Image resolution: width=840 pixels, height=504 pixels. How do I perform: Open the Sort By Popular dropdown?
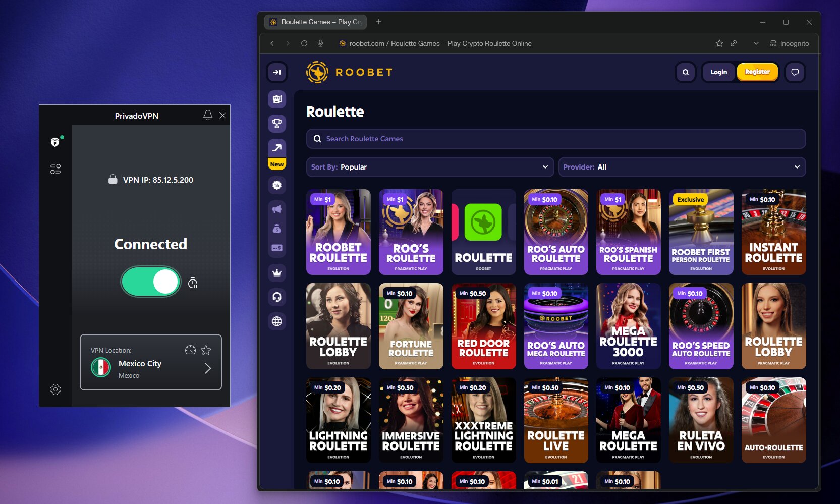pyautogui.click(x=430, y=167)
